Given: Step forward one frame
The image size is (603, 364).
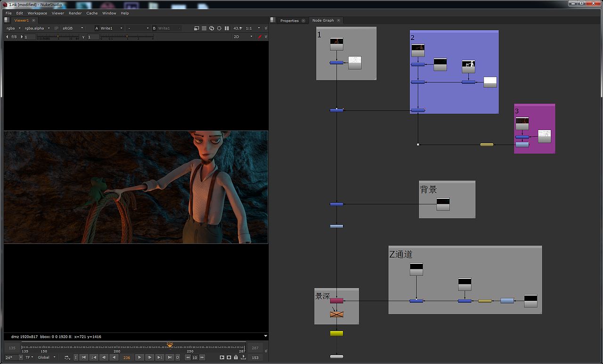Looking at the screenshot, I should pyautogui.click(x=149, y=357).
